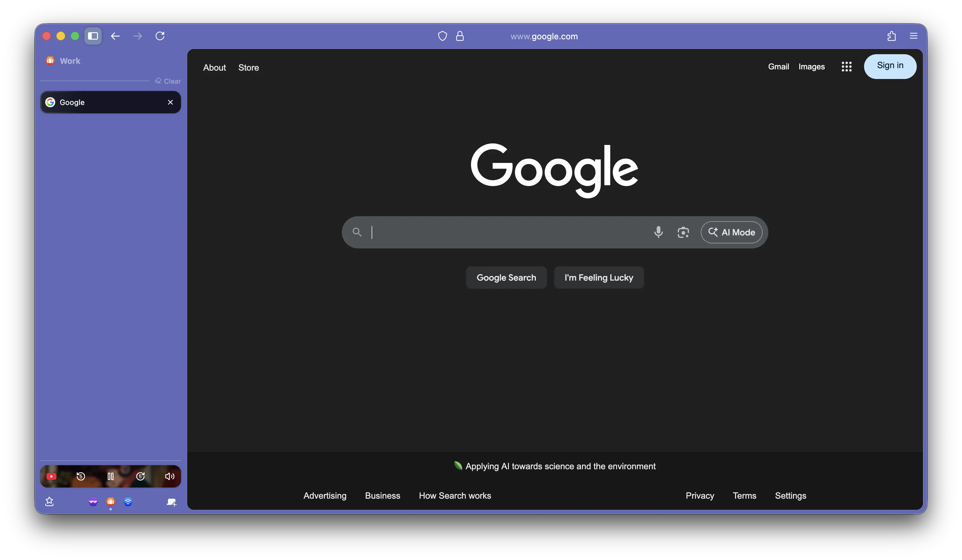Go forward with the forward arrow
This screenshot has width=962, height=560.
[x=137, y=36]
